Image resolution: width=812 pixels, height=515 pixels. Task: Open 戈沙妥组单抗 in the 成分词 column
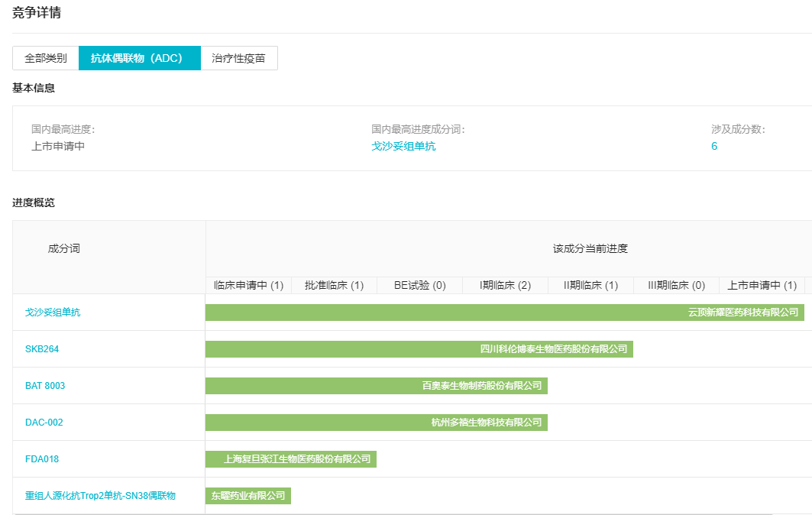[x=53, y=313]
